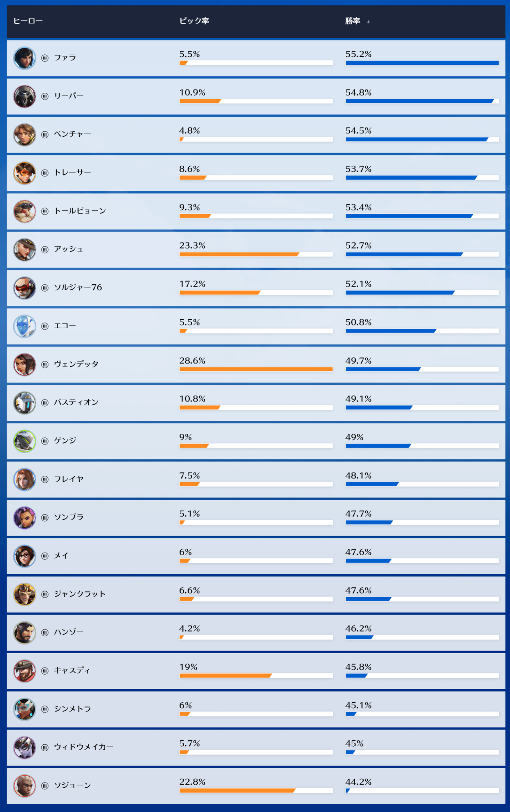Select Torbjörn's portrait icon
This screenshot has height=812, width=510.
(24, 211)
